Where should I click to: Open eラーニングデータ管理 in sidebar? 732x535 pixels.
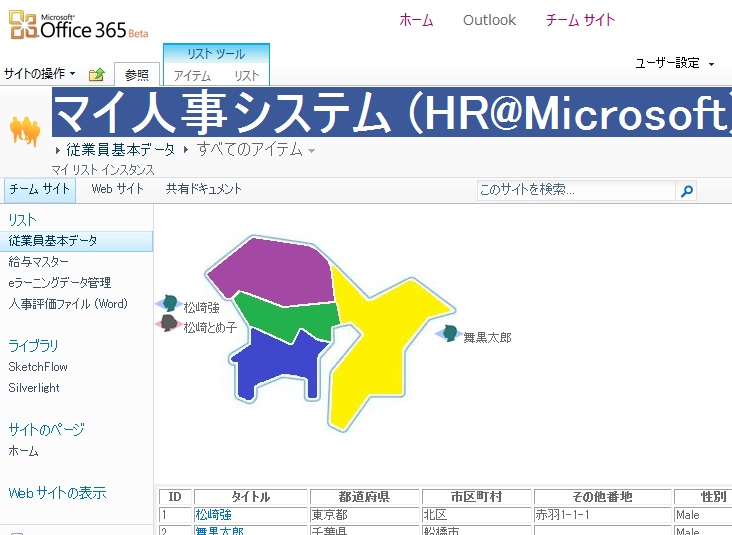(x=59, y=283)
